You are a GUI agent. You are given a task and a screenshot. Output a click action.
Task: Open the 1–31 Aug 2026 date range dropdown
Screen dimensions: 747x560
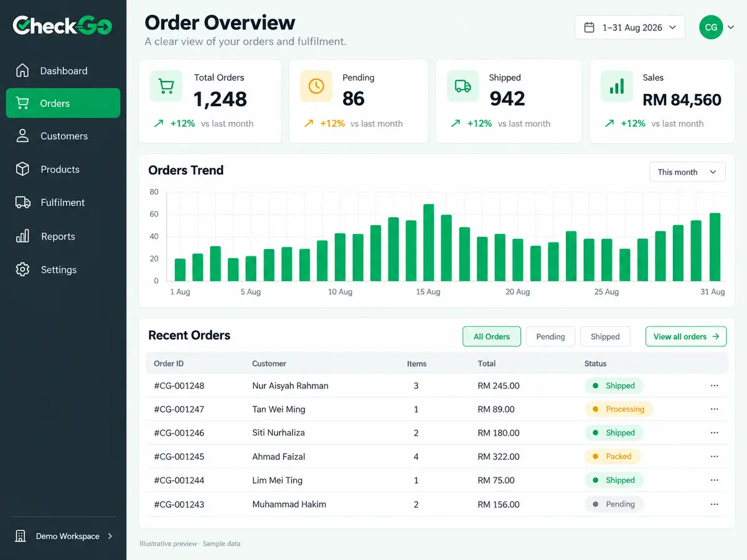[x=630, y=27]
